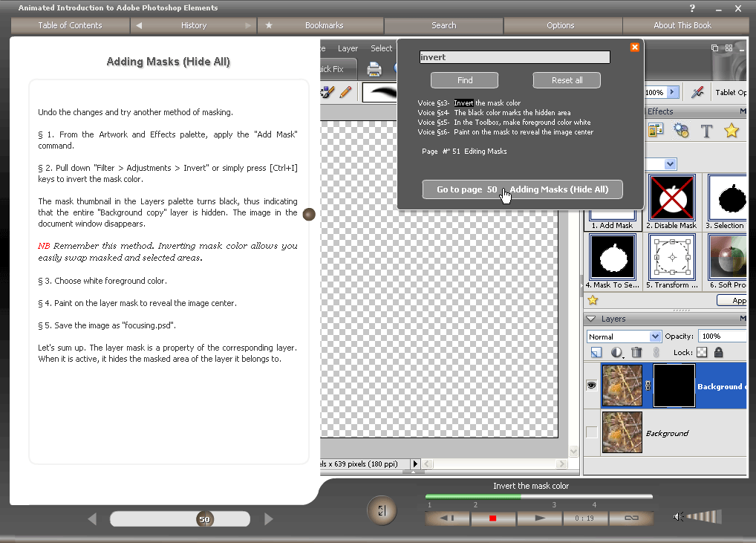Click 'Page # 51 Editing Masks' result
The image size is (756, 543).
click(464, 152)
